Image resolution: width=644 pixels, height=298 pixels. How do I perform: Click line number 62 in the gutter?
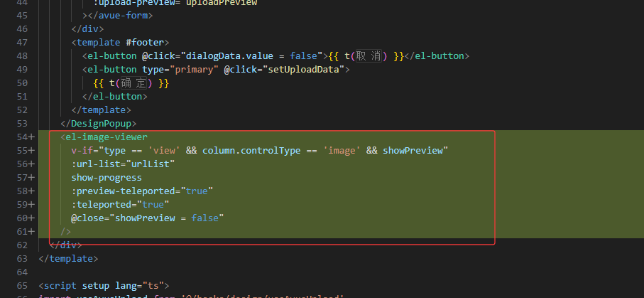coord(21,245)
